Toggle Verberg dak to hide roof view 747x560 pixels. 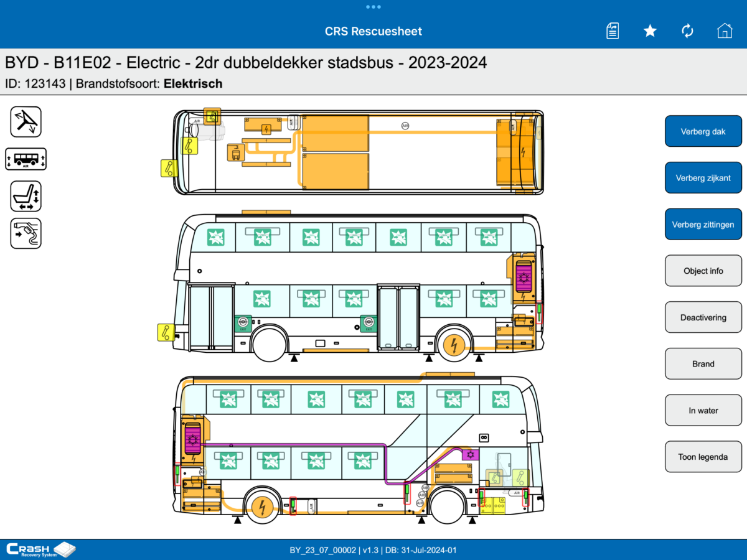point(703,131)
